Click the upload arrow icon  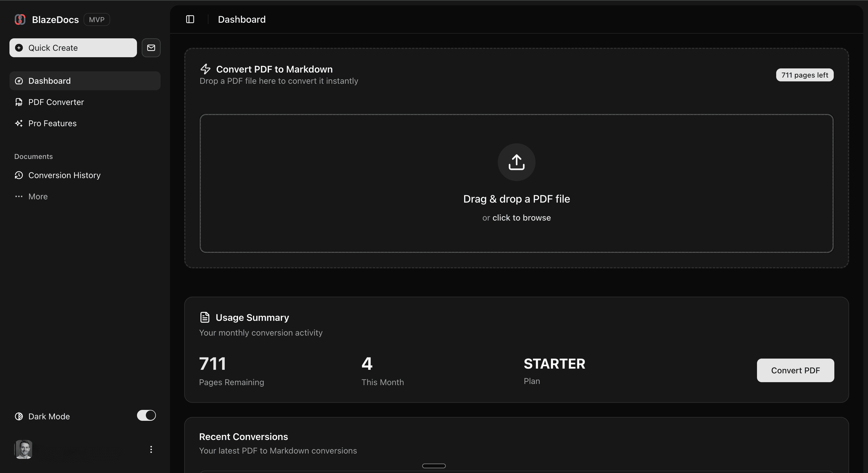click(516, 162)
